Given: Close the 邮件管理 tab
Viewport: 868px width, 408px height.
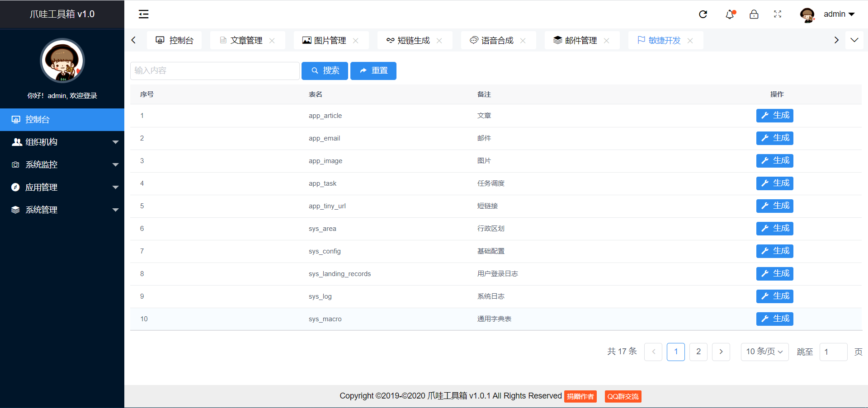Looking at the screenshot, I should point(607,41).
